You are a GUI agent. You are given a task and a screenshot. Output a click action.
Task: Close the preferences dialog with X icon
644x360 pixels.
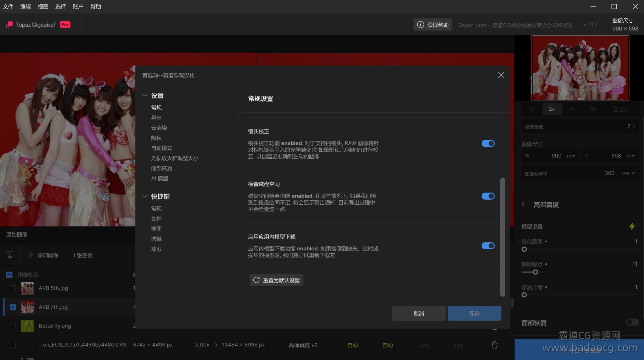pyautogui.click(x=501, y=75)
